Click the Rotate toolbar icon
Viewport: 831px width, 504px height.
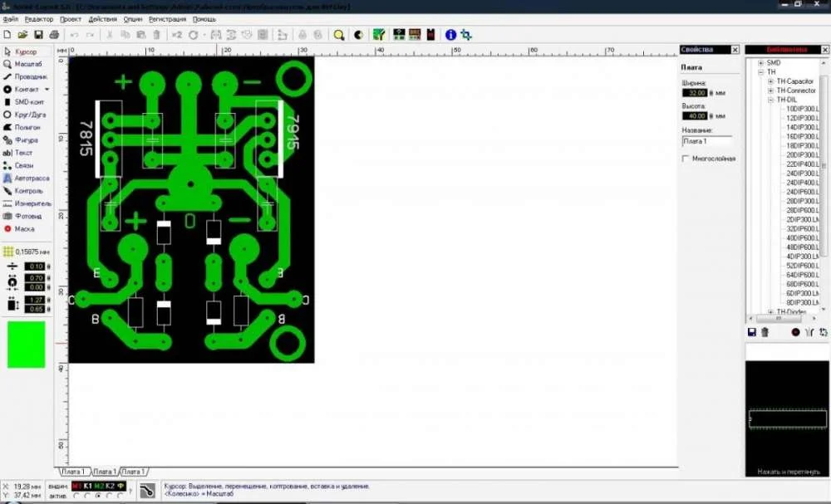pyautogui.click(x=194, y=35)
